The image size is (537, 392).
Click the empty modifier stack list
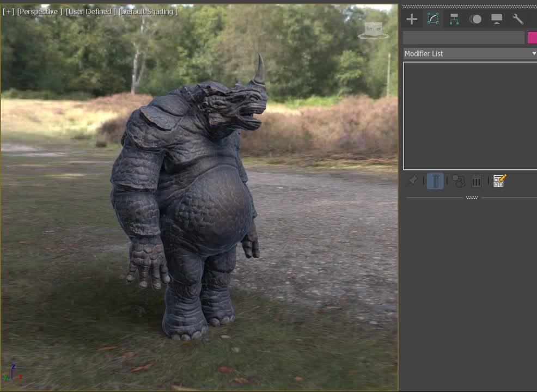coord(470,116)
